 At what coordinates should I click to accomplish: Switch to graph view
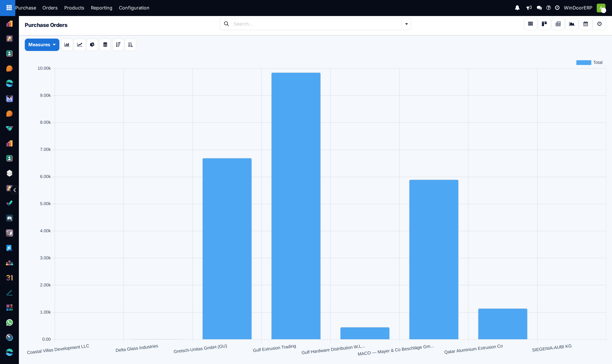(572, 24)
